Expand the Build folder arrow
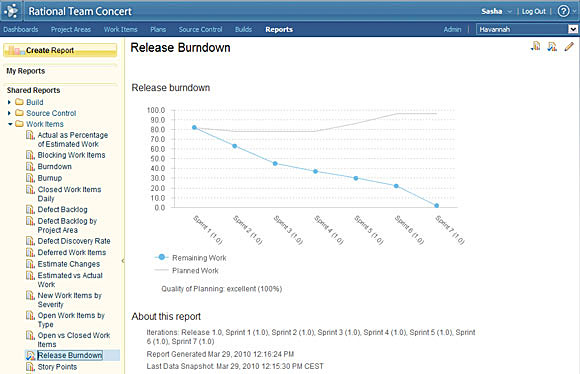Screen dimensions: 580x374 click(9, 102)
